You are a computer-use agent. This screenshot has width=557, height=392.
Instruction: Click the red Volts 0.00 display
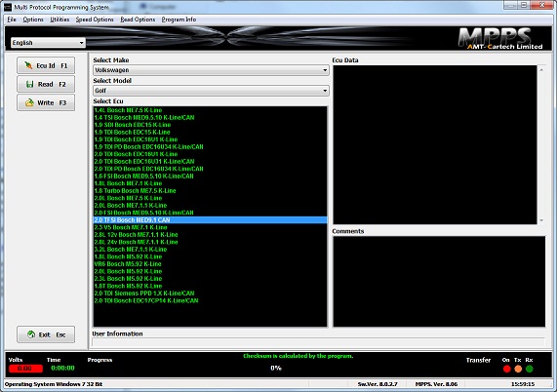(25, 369)
